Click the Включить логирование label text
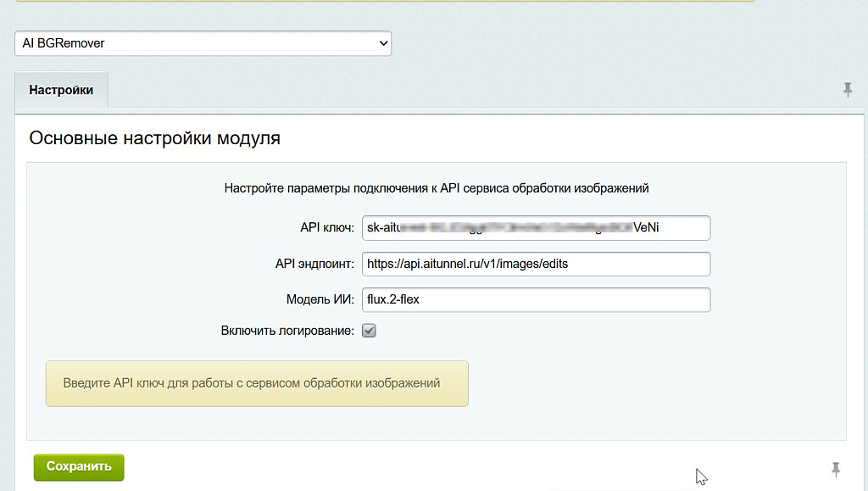The image size is (868, 491). pyautogui.click(x=287, y=331)
